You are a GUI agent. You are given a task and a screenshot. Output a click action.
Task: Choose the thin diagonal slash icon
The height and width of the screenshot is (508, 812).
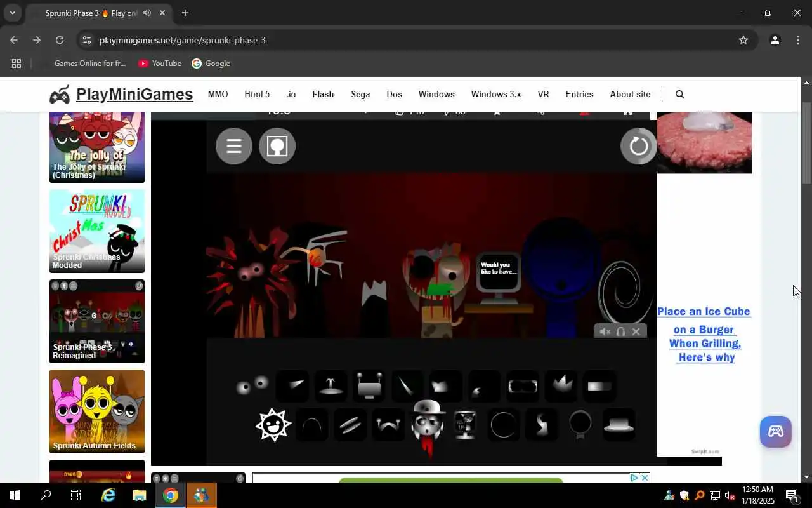pos(407,385)
